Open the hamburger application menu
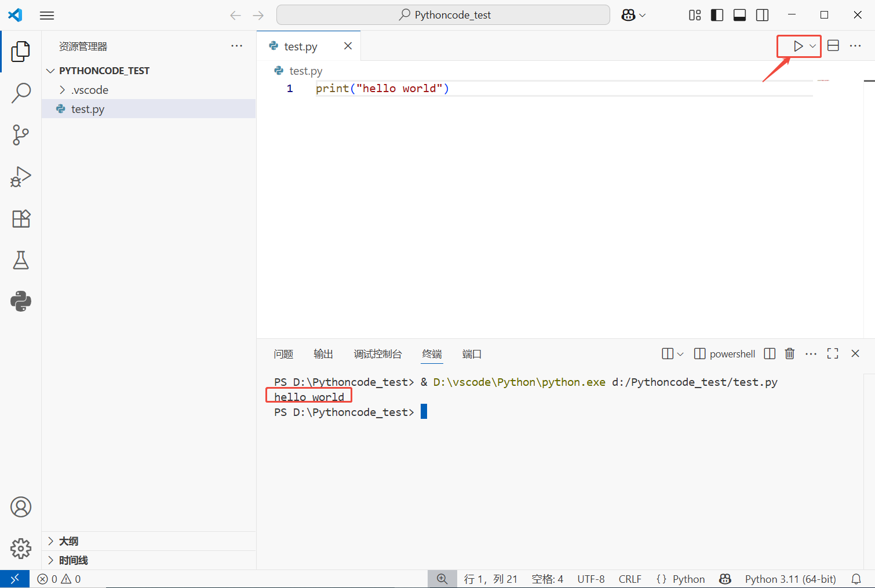The width and height of the screenshot is (875, 588). point(47,15)
